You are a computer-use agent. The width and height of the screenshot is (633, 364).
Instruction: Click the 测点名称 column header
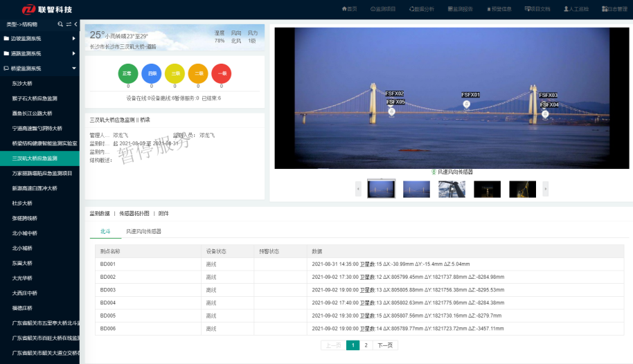coord(110,251)
